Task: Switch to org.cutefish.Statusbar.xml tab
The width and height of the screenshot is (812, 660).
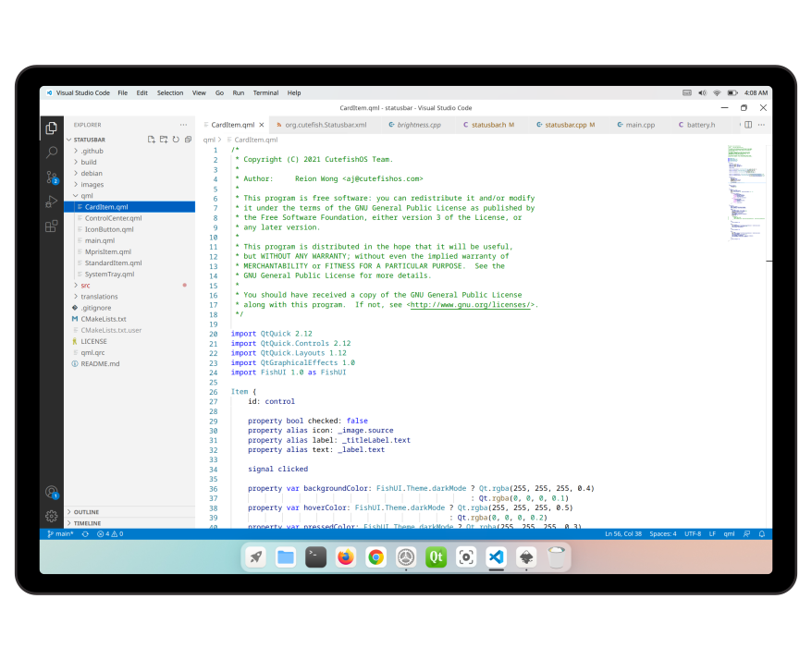Action: coord(322,125)
